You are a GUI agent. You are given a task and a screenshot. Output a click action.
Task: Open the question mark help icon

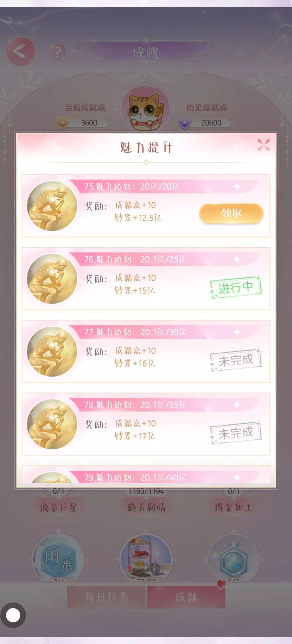click(x=57, y=52)
